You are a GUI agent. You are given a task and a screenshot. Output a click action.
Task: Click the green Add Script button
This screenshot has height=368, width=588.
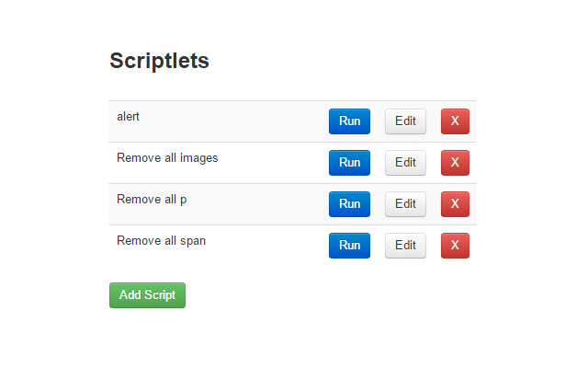[147, 295]
